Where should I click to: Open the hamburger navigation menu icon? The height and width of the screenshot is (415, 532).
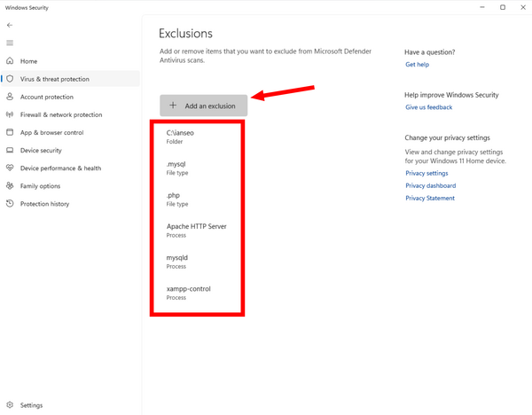tap(10, 43)
